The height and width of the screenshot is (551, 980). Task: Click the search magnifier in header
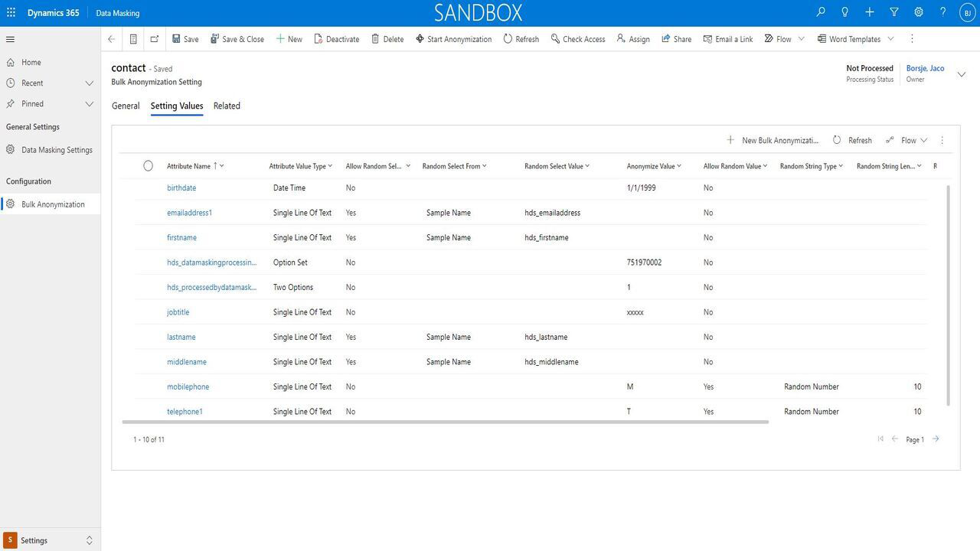tap(821, 12)
